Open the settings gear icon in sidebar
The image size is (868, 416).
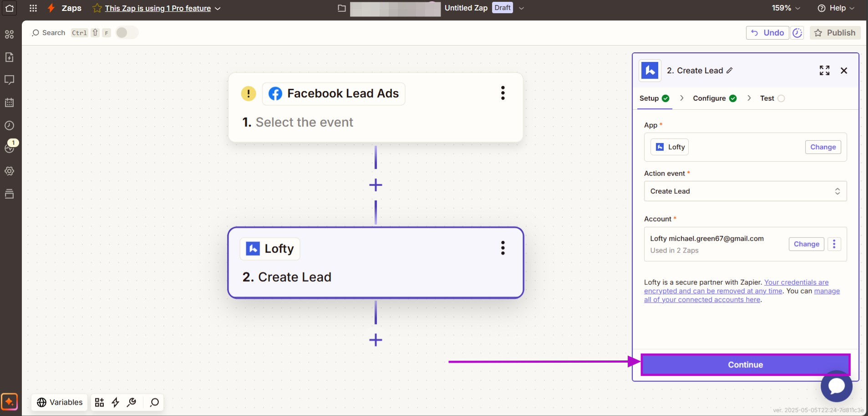coord(9,171)
